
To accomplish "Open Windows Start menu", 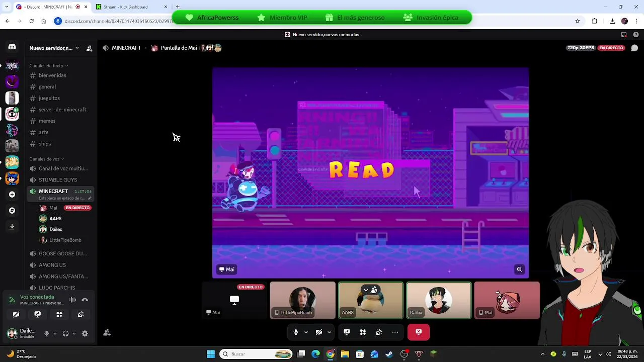I will coord(211,354).
